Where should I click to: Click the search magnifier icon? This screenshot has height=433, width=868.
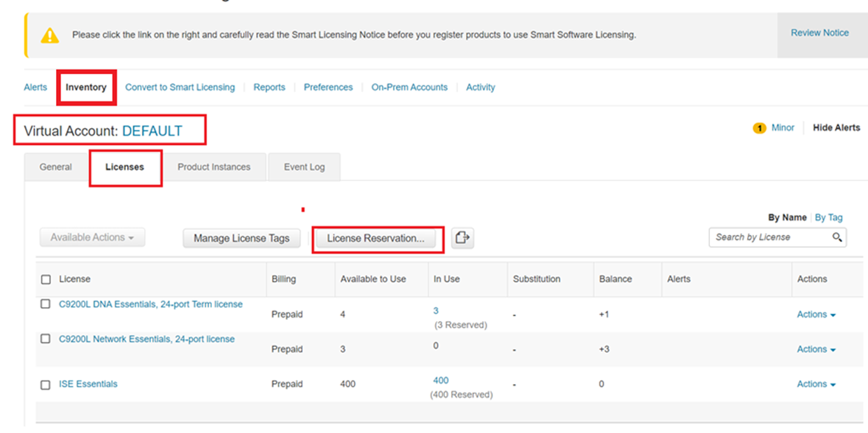[837, 237]
